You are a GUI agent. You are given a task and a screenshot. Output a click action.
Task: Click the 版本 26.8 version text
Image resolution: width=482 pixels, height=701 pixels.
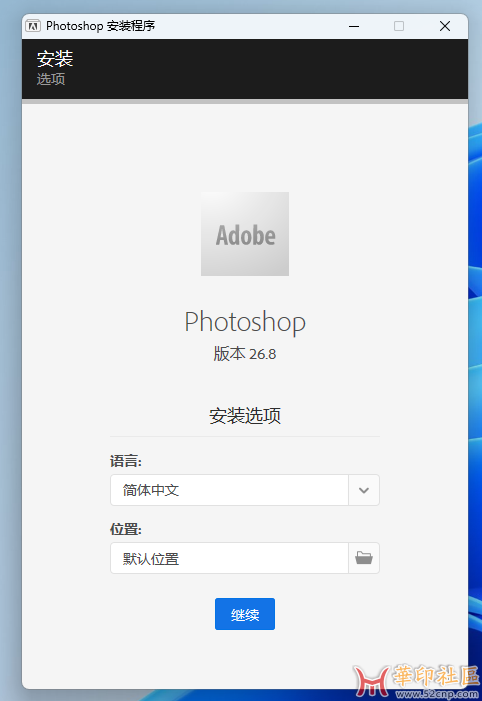pos(245,354)
